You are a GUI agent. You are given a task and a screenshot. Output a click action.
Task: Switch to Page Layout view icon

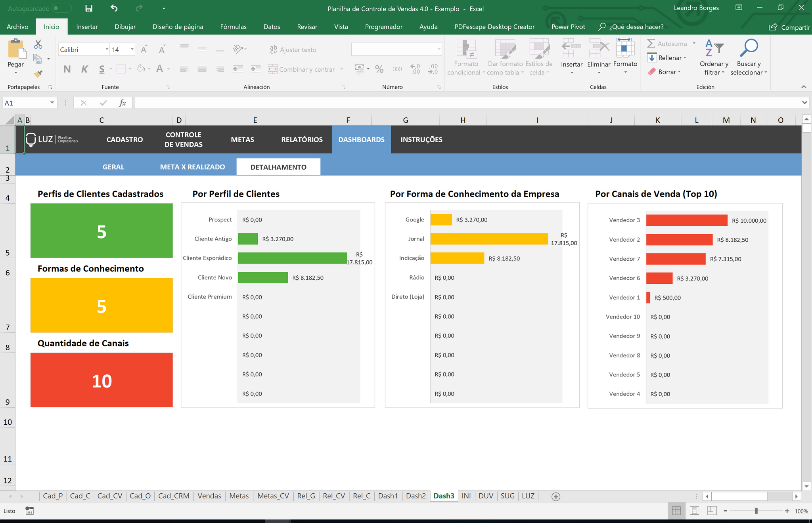pos(694,511)
